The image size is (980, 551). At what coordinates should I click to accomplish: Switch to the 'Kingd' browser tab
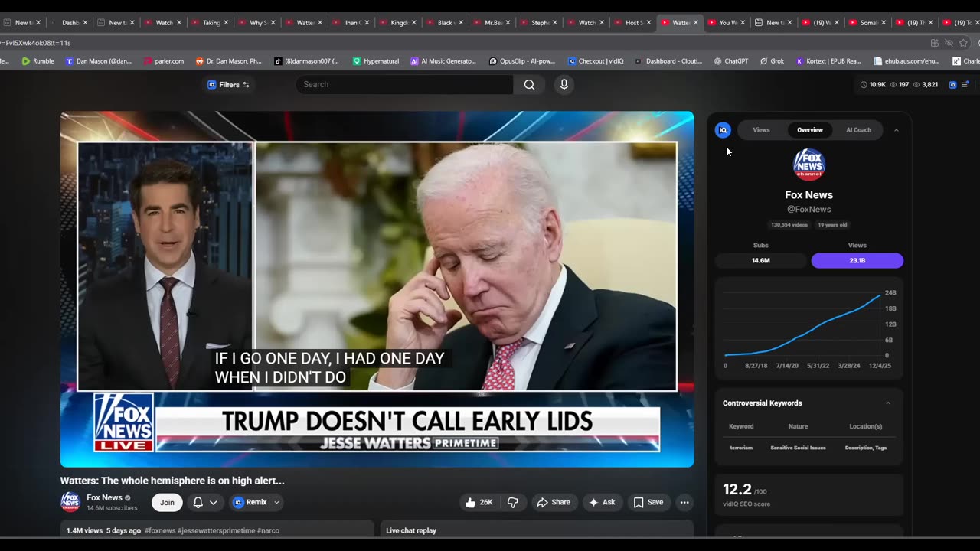(396, 23)
